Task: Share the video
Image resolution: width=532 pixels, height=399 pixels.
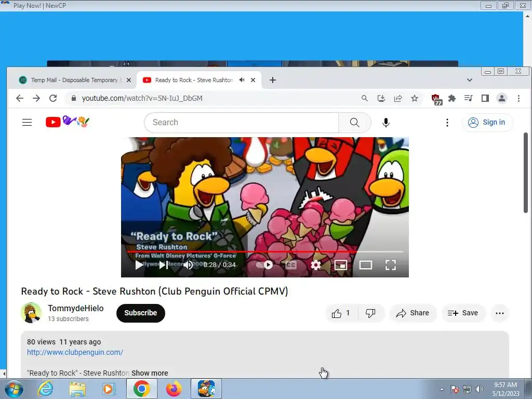Action: pyautogui.click(x=413, y=313)
